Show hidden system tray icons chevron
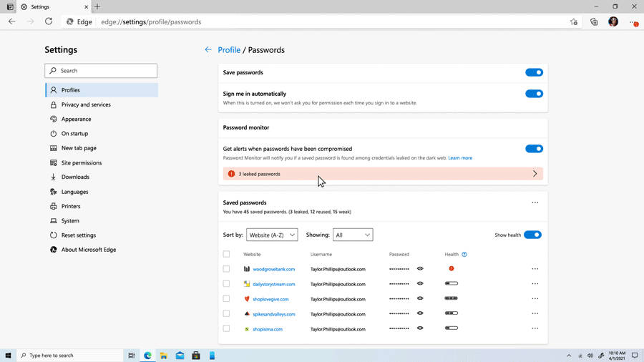Image resolution: width=644 pixels, height=362 pixels. tap(569, 356)
